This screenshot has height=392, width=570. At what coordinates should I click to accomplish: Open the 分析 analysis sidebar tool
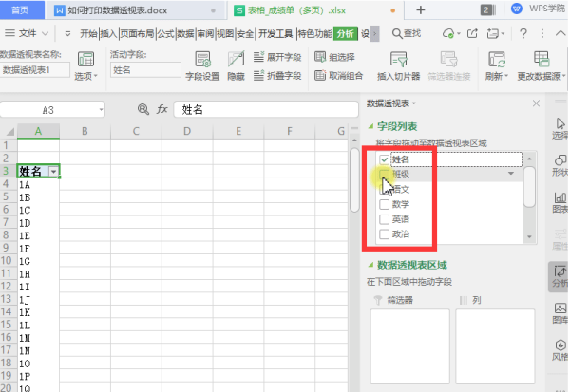560,276
